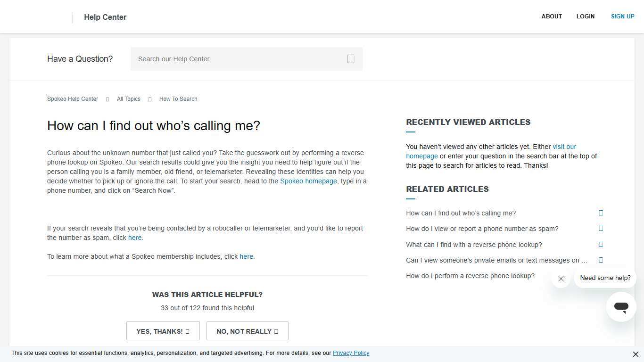Open the "visit our homepage" link
The image size is (644, 362).
564,147
